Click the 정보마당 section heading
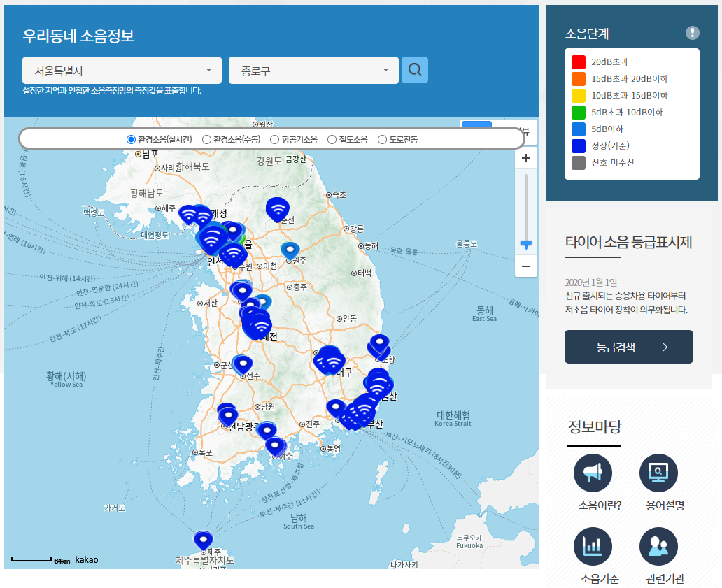Screen dimensions: 722x588 pos(595,426)
